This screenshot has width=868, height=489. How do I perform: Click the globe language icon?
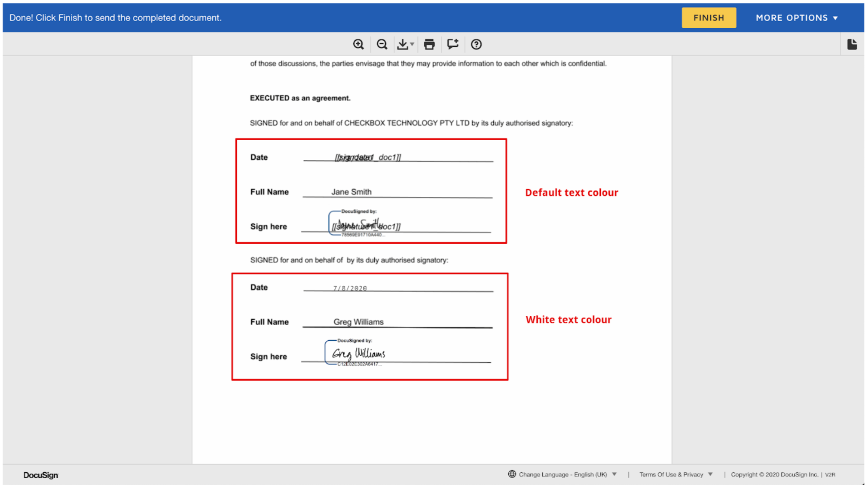(x=512, y=474)
